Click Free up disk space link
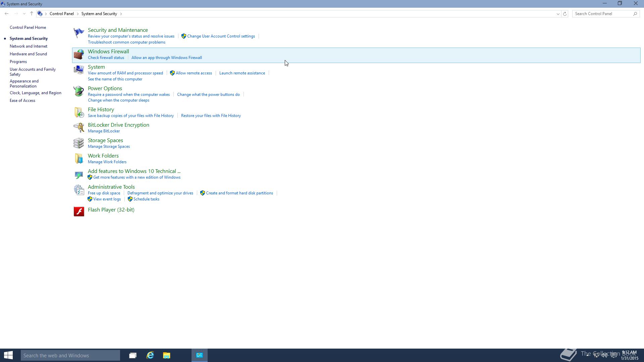The image size is (644, 362). (104, 193)
